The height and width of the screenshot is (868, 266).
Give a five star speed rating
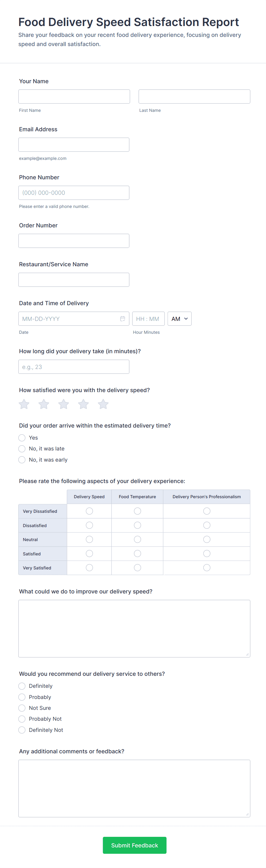(103, 404)
